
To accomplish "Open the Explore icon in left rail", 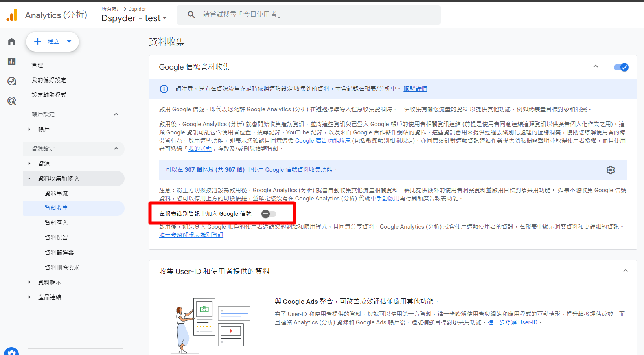I will coord(11,81).
